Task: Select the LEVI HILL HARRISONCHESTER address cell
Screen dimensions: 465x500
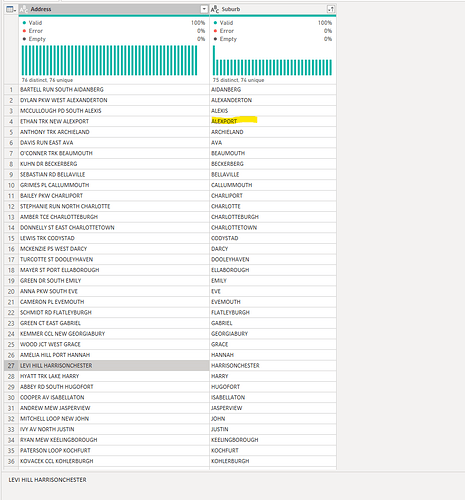Action: click(114, 366)
